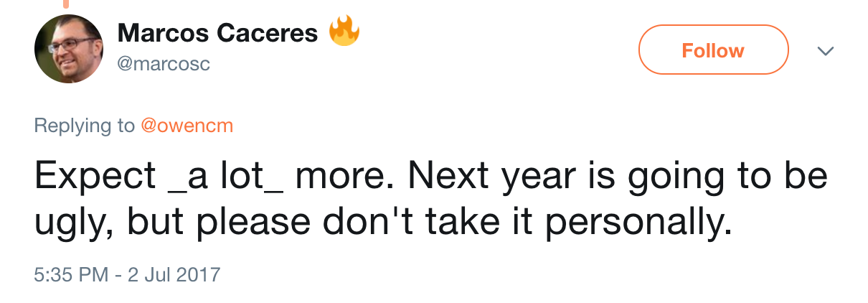
Task: Click the 5:35 PM timestamp
Action: (72, 274)
